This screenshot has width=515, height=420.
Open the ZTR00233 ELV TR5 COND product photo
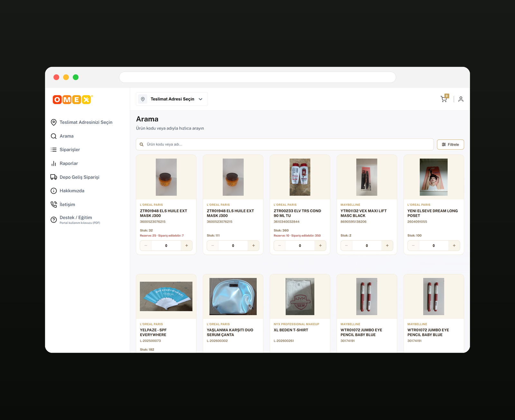coord(300,177)
